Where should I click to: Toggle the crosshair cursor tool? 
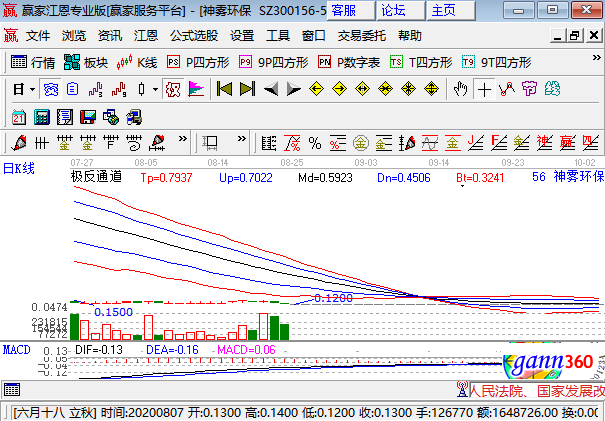(484, 90)
